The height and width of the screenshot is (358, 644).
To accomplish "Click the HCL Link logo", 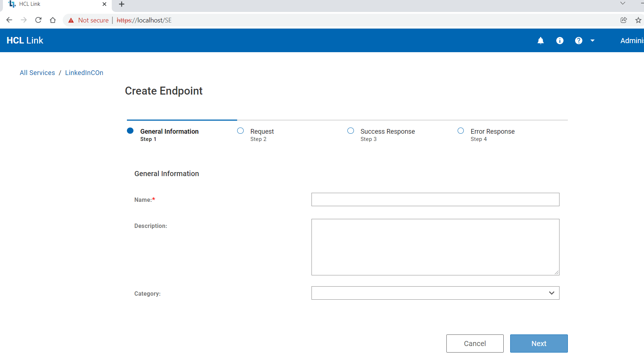I will point(25,40).
